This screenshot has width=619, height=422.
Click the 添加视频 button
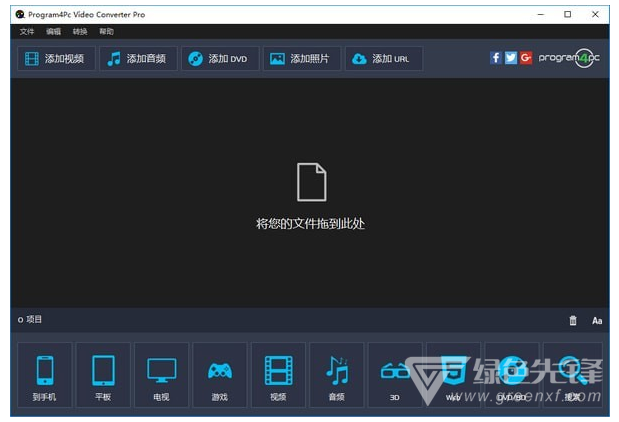(x=56, y=59)
